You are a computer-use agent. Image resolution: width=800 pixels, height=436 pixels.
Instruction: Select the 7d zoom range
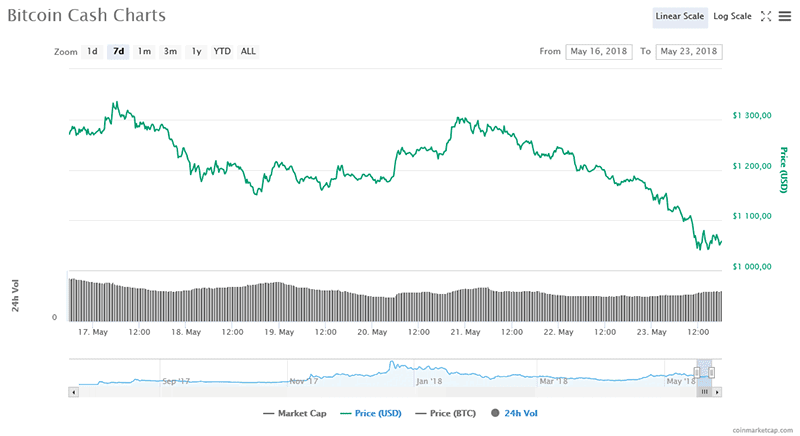[119, 51]
